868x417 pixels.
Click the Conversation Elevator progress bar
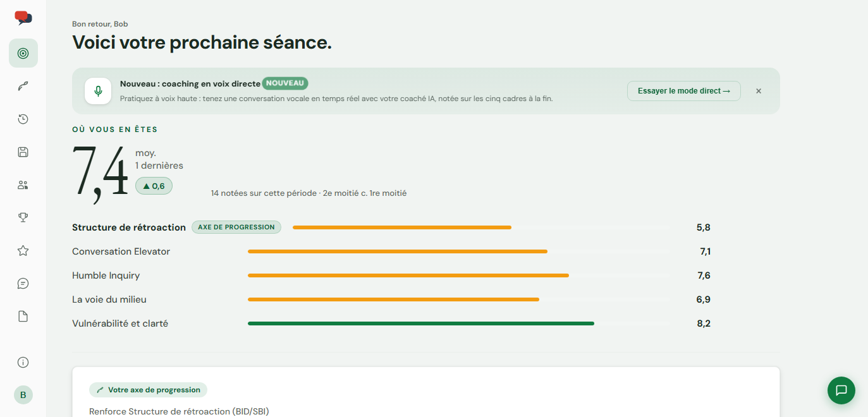pos(458,251)
